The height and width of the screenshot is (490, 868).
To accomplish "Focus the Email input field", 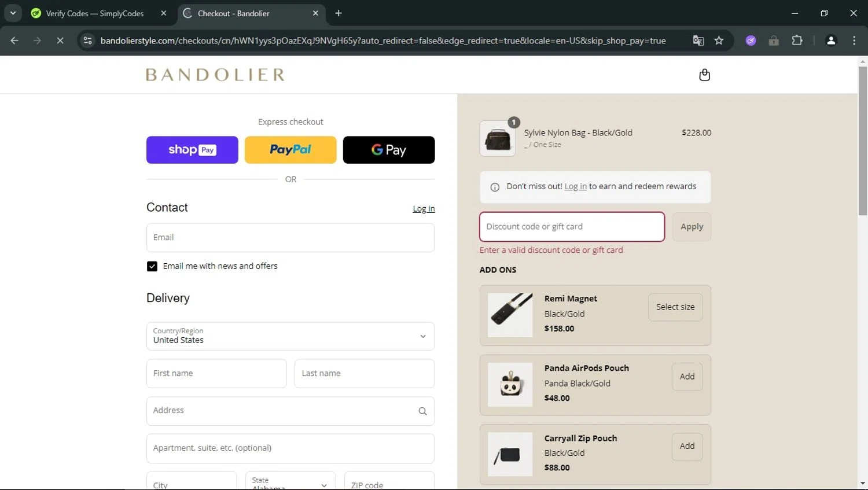I will click(x=290, y=238).
